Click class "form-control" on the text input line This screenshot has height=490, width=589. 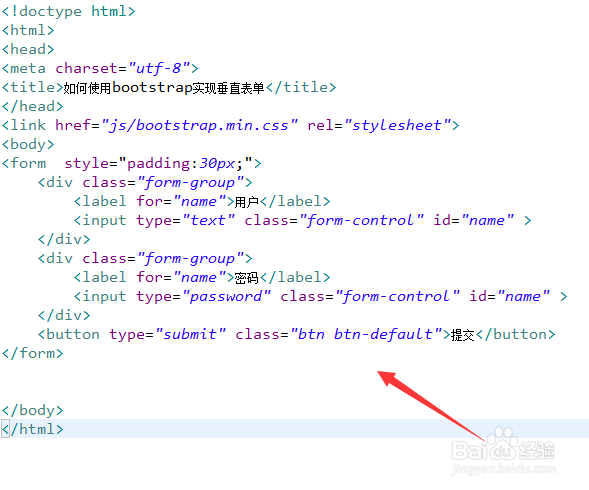(361, 221)
